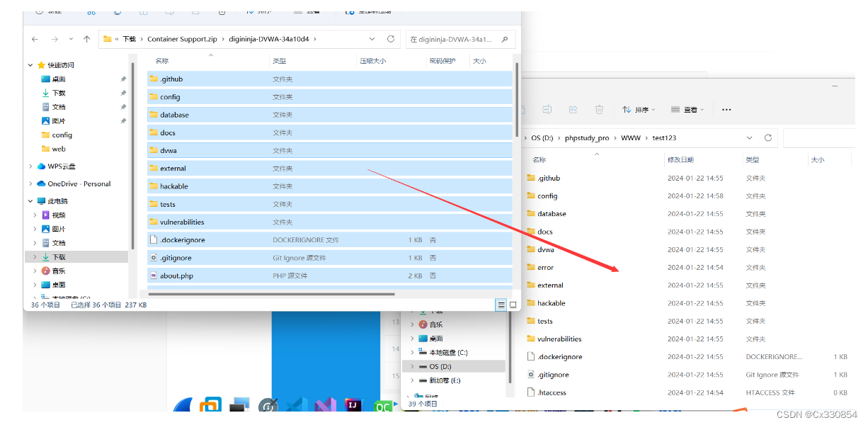The width and height of the screenshot is (868, 425).
Task: Select vulnerabilities folder in zip window
Action: tap(329, 222)
